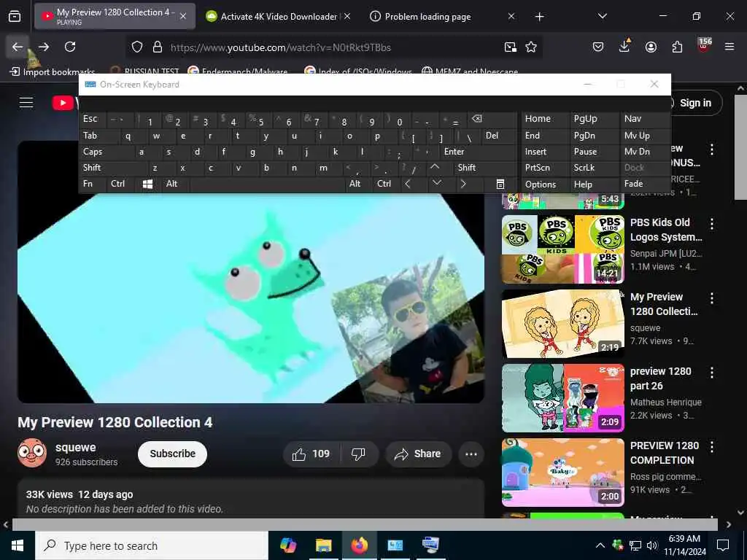Open options menu for PREVIEW 1280 COMPLETION

[x=712, y=447]
